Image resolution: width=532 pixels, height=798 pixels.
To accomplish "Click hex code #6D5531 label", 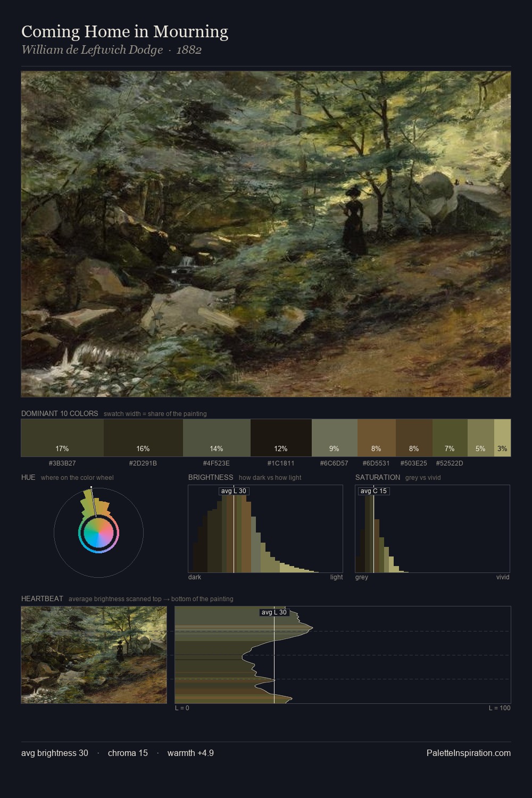I will coord(376,463).
